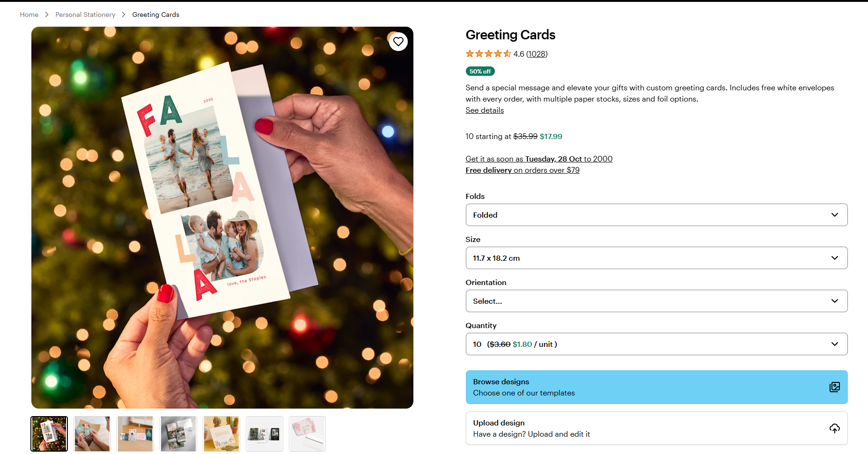The height and width of the screenshot is (454, 868).
Task: Open the Orientation Select dropdown
Action: coord(656,301)
